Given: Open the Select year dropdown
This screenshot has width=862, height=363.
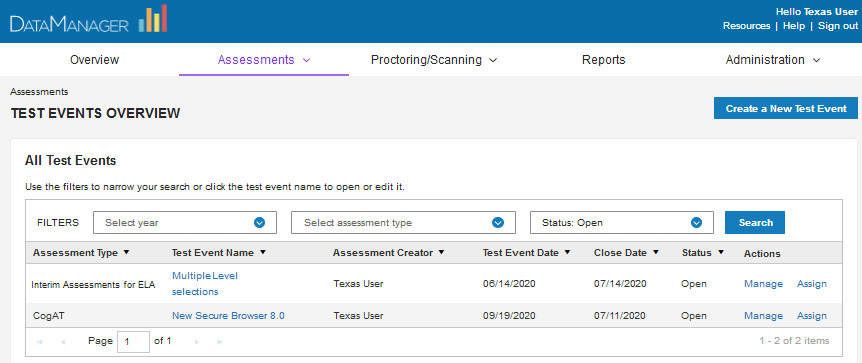Looking at the screenshot, I should click(x=185, y=223).
